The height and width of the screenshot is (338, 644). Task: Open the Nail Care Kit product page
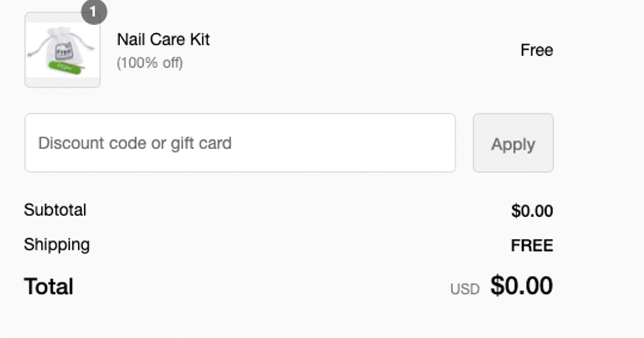point(164,39)
